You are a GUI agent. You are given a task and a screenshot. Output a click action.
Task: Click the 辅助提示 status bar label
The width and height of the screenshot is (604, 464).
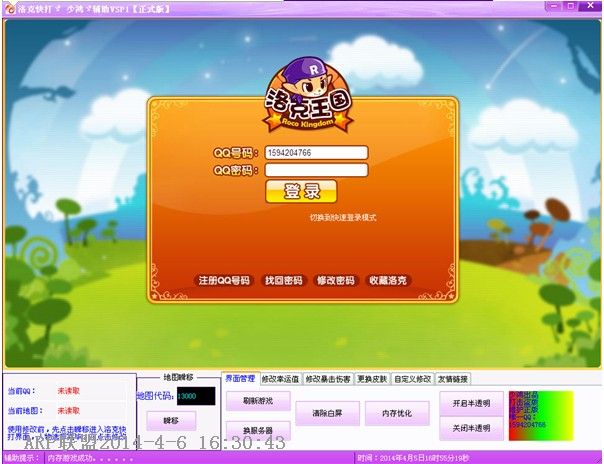coord(22,458)
